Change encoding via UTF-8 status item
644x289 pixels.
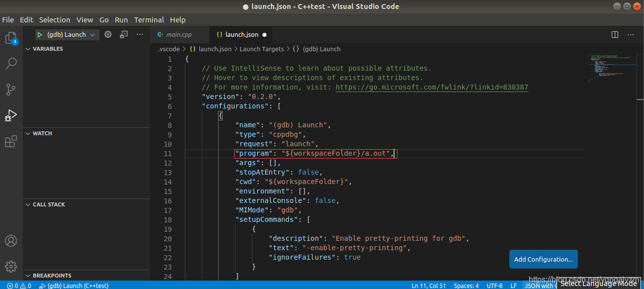pos(494,286)
